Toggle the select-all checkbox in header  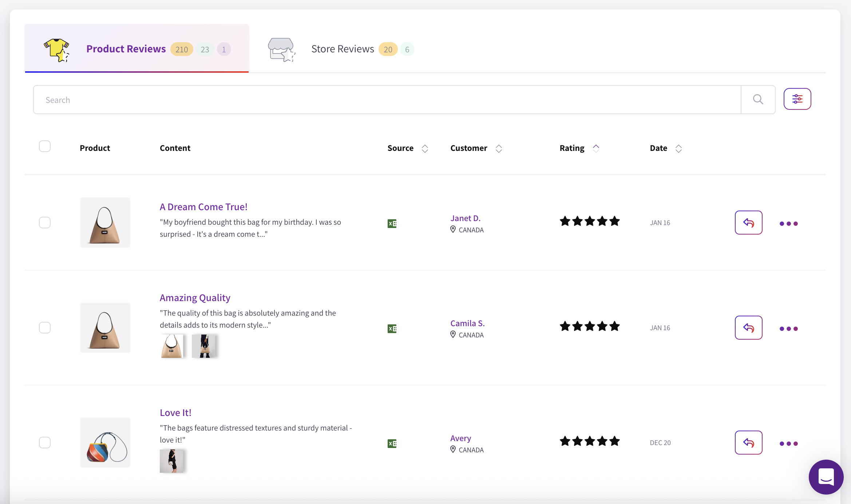(x=45, y=146)
